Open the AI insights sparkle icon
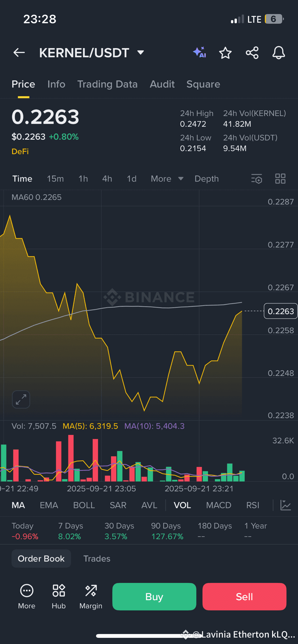 (x=199, y=52)
